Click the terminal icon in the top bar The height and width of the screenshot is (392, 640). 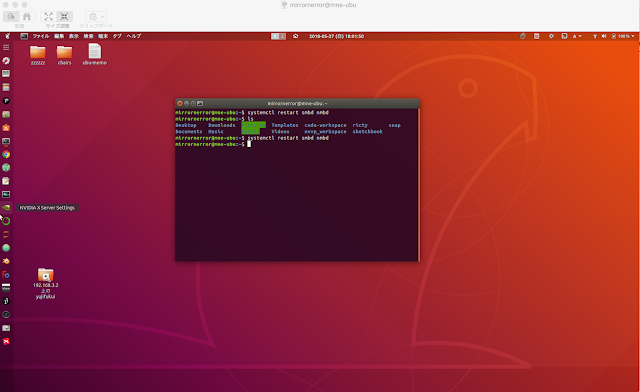(24, 36)
